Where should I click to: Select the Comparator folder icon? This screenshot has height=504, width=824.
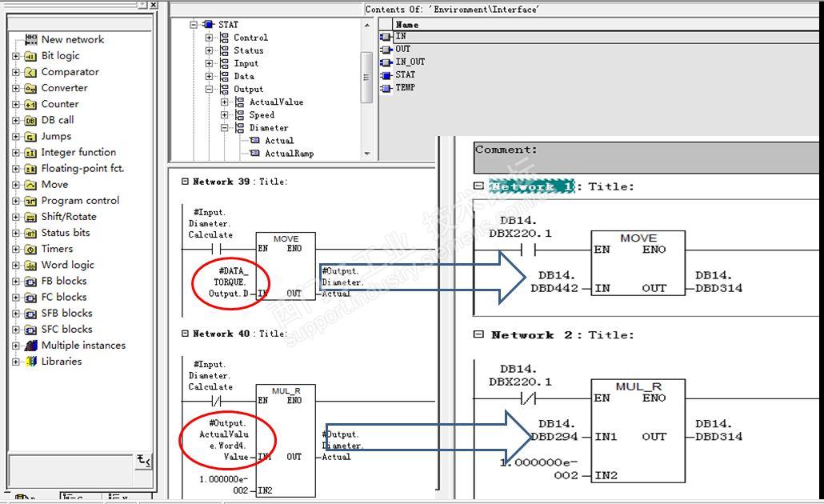(x=30, y=73)
